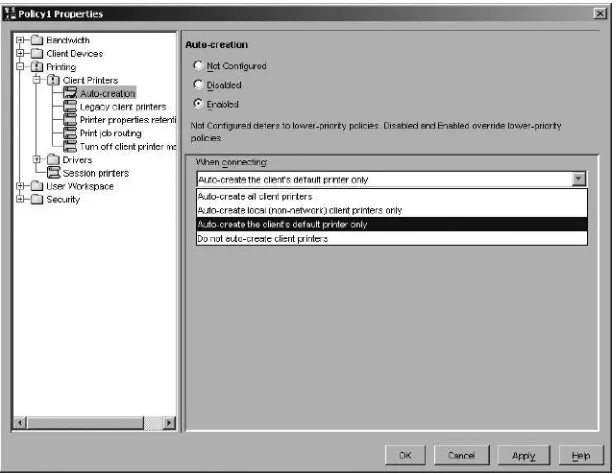Click the When connecting dropdown arrow
Viewport: 616px width, 474px height.
pos(578,179)
